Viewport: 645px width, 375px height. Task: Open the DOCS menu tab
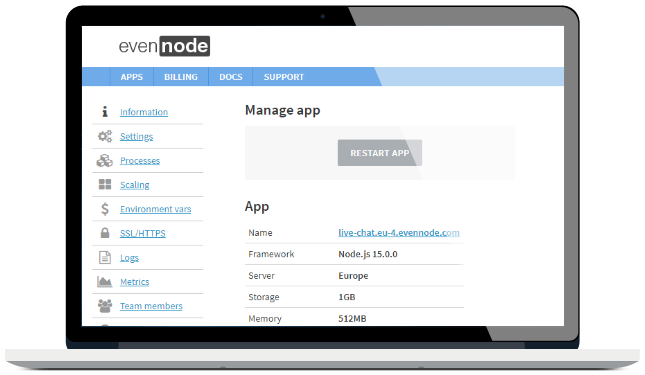(230, 77)
